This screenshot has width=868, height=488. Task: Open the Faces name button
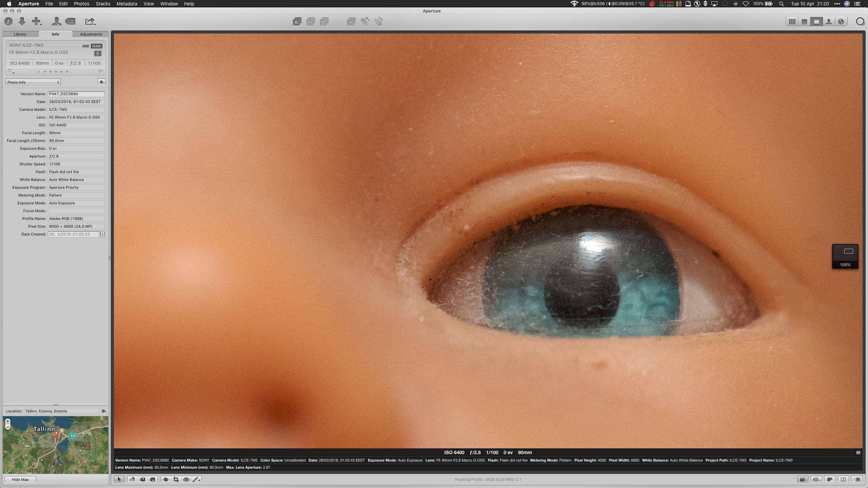56,21
